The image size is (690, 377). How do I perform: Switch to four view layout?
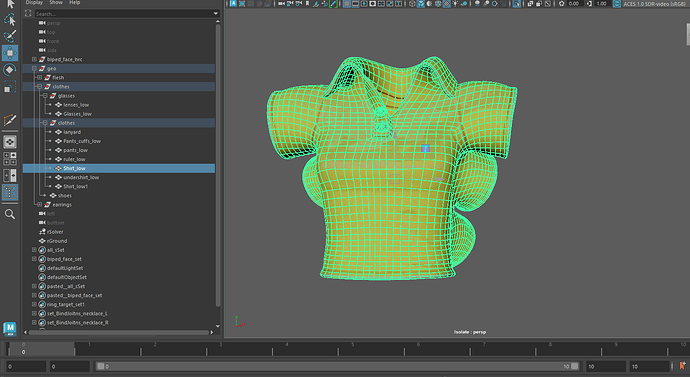10,158
